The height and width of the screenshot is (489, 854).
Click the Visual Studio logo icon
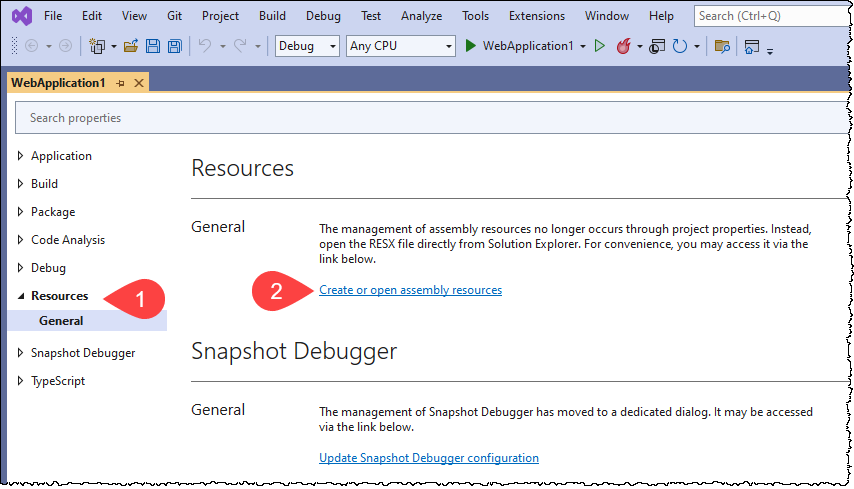22,16
